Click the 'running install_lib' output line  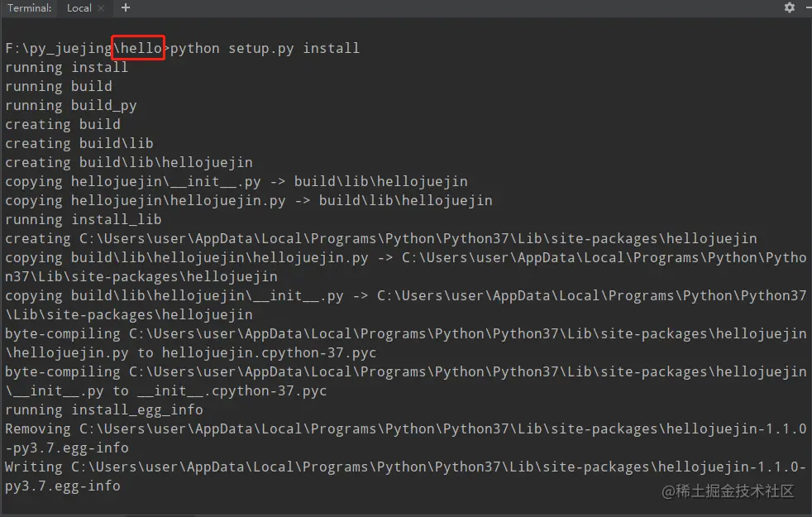click(83, 219)
